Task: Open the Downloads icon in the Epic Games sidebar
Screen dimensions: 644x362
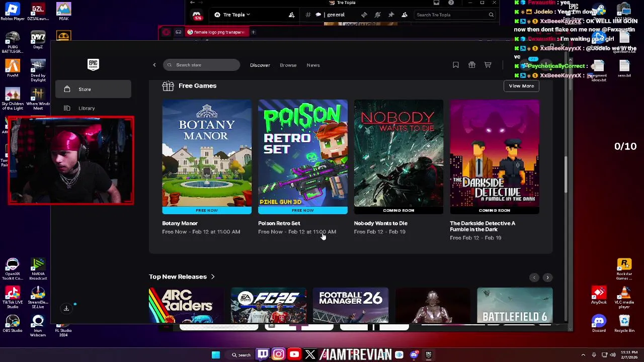Action: point(66,308)
